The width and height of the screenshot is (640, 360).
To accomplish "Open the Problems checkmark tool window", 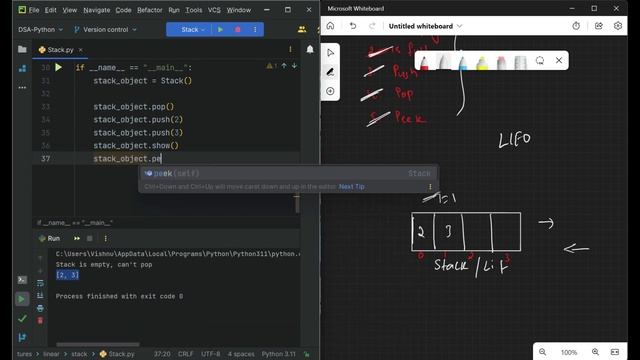I will tap(22, 318).
